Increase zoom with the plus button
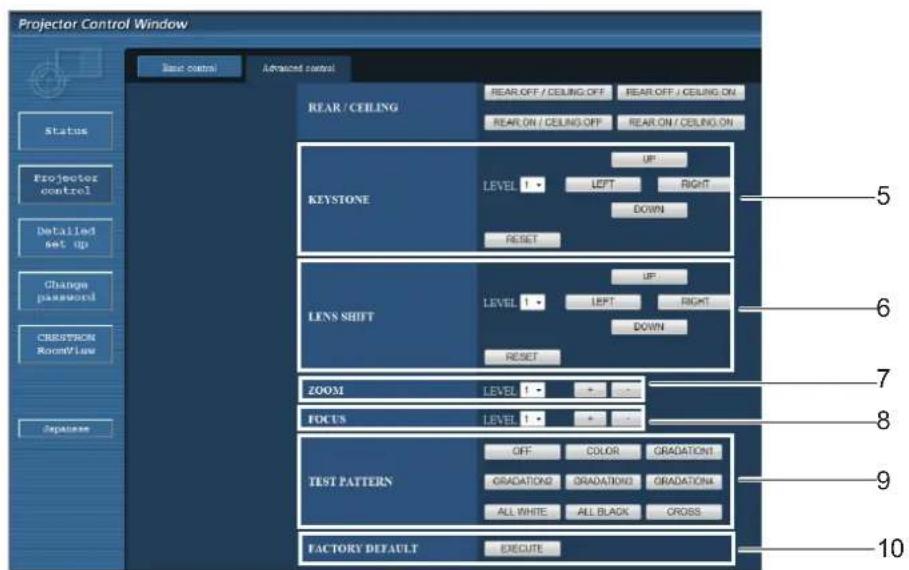 [590, 390]
